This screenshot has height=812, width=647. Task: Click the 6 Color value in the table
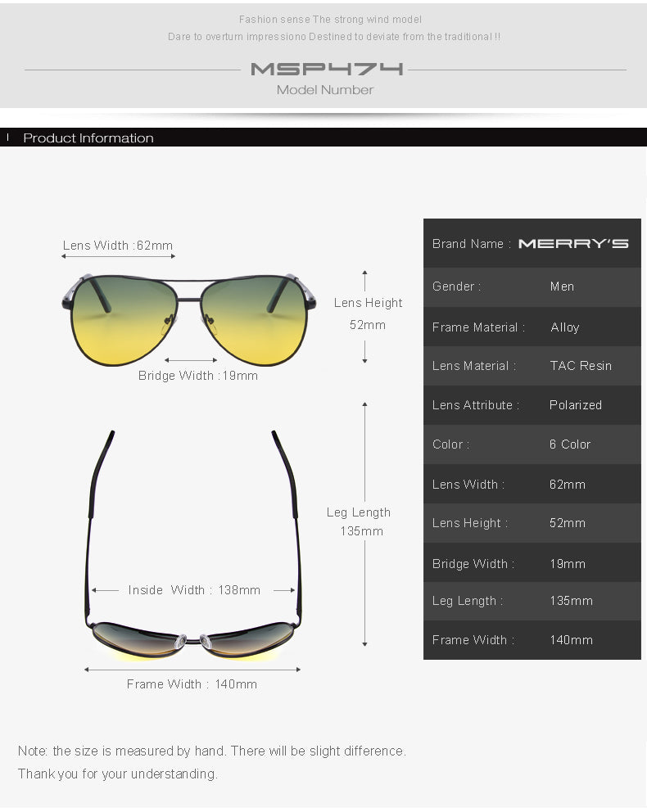click(570, 444)
